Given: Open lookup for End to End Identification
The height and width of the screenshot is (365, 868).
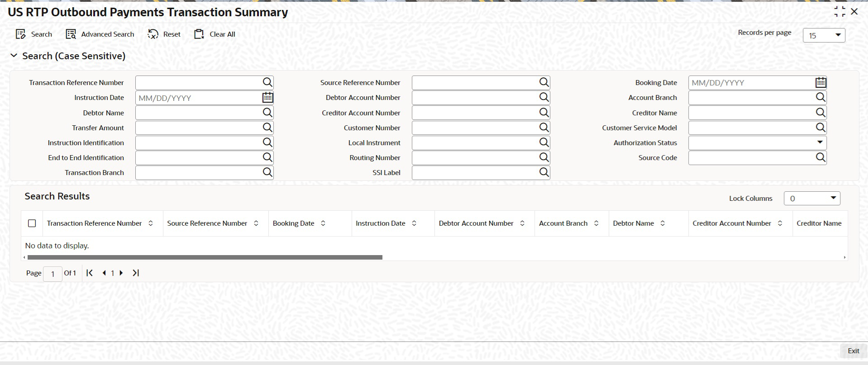Looking at the screenshot, I should (267, 157).
